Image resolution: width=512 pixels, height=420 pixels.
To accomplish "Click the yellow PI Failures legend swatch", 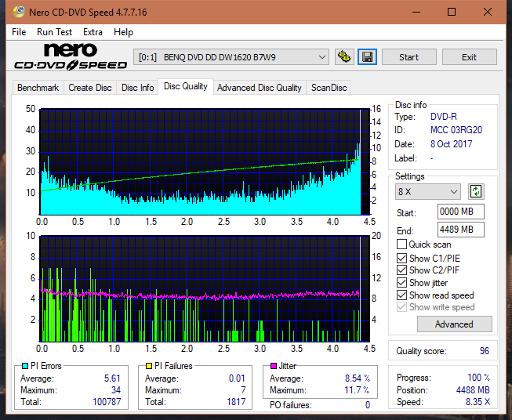I will [x=149, y=366].
